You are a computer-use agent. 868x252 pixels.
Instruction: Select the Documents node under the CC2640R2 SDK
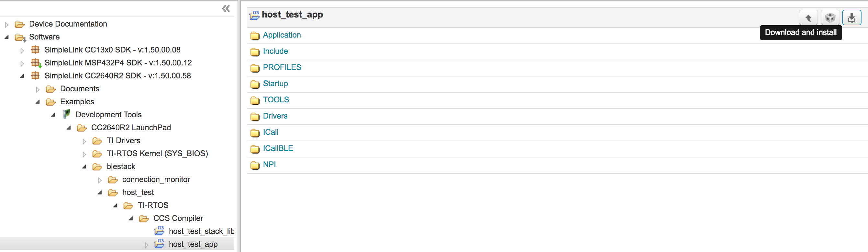(x=80, y=89)
